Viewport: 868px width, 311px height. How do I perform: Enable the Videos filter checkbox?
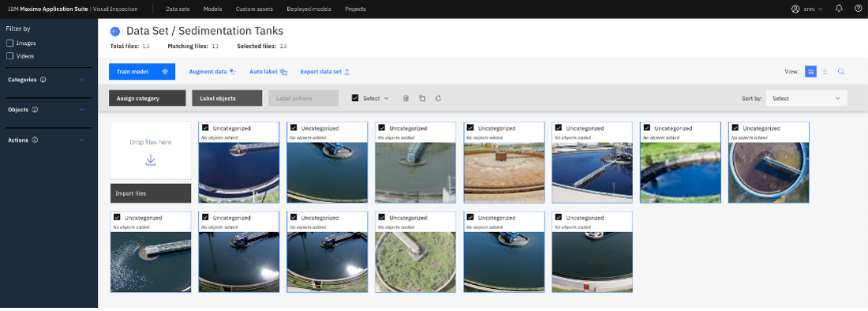[9, 56]
